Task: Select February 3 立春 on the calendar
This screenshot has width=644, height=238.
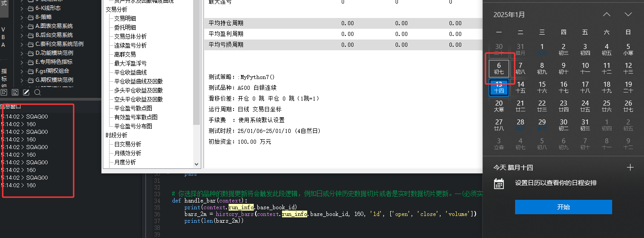Action: pos(499,144)
